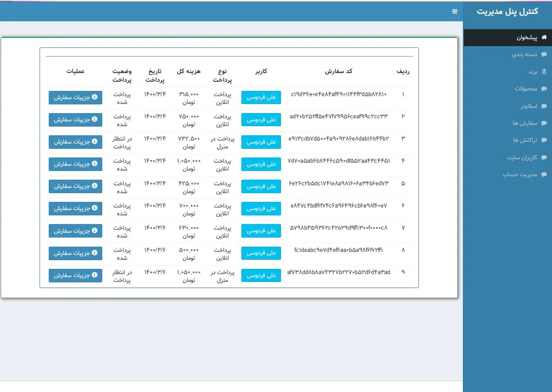The width and height of the screenshot is (552, 392).
Task: Click the comment icon beside اسلایدر
Action: click(544, 106)
